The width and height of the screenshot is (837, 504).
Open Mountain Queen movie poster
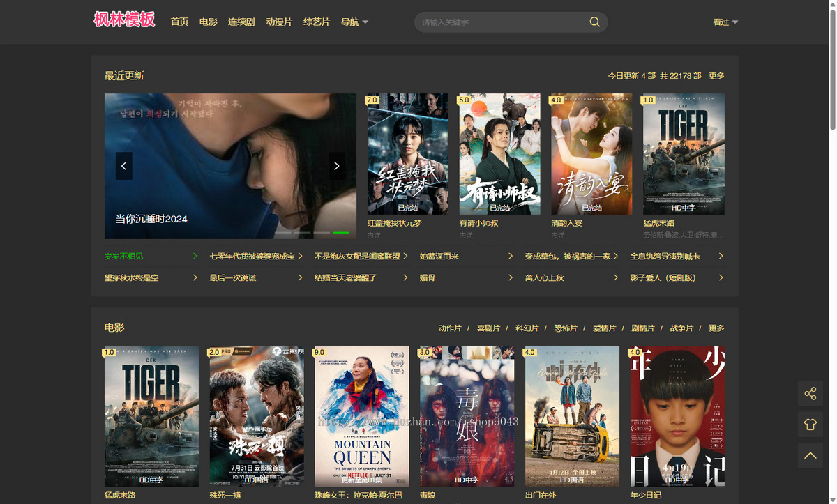click(x=362, y=416)
